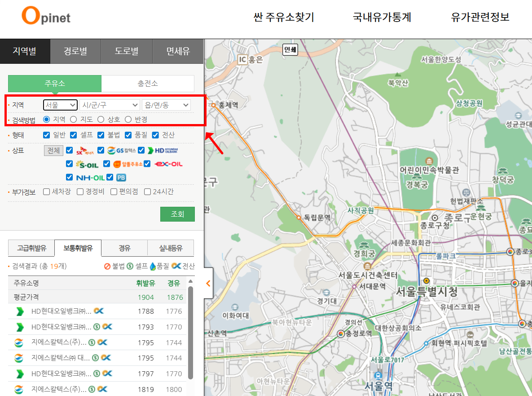Viewport: 532px width, 396px height.
Task: Switch to the 실내등유 tab
Action: tap(171, 248)
